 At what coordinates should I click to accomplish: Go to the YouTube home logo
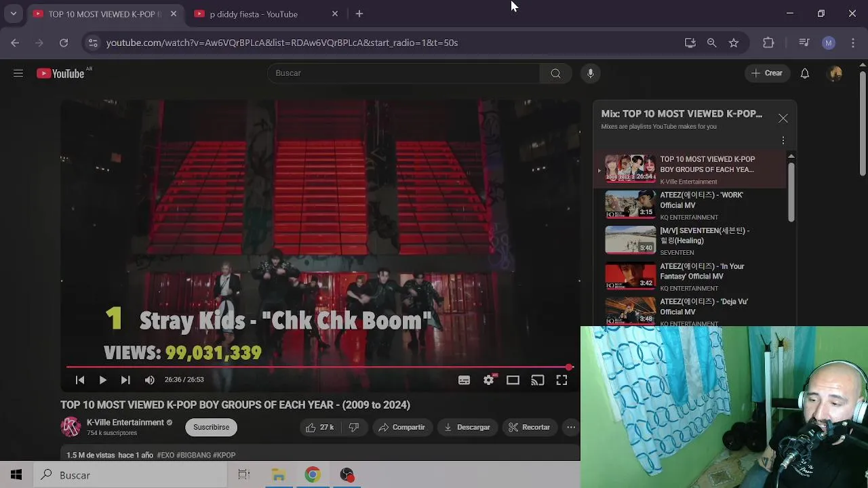tap(60, 73)
